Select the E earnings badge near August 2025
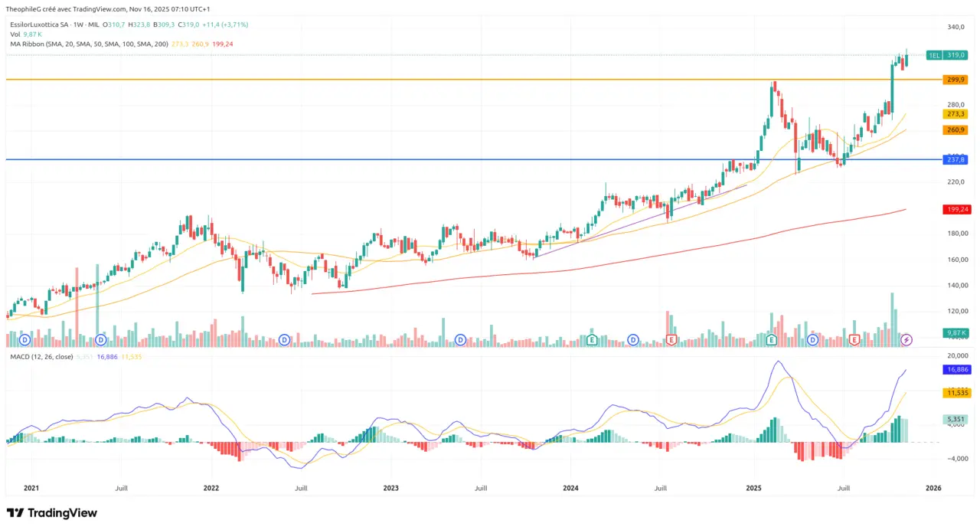The width and height of the screenshot is (980, 530). point(854,339)
